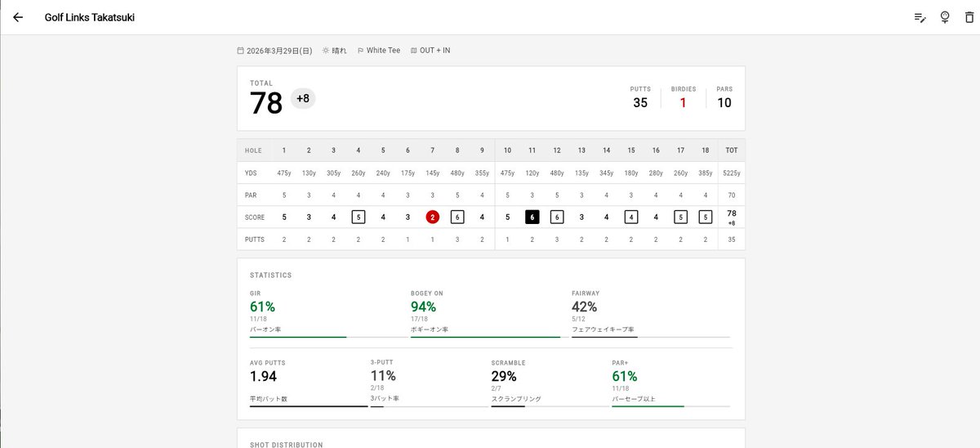Viewport: 980px width, 448px height.
Task: Click hole 12's 3 putts cell
Action: click(x=557, y=239)
